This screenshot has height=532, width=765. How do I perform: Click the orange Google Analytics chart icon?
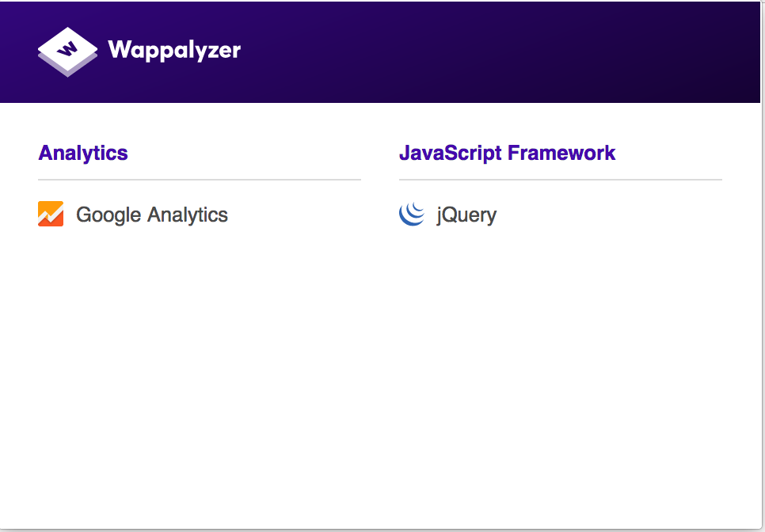[51, 214]
